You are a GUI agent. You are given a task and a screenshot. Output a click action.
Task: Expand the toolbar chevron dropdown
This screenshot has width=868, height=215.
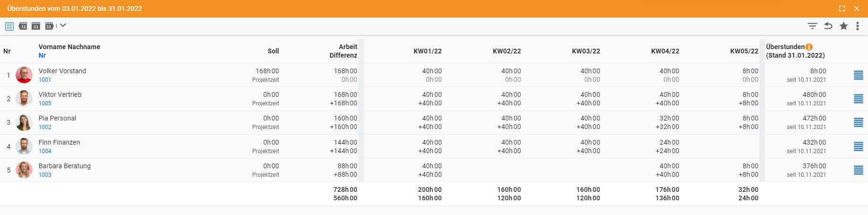(63, 26)
